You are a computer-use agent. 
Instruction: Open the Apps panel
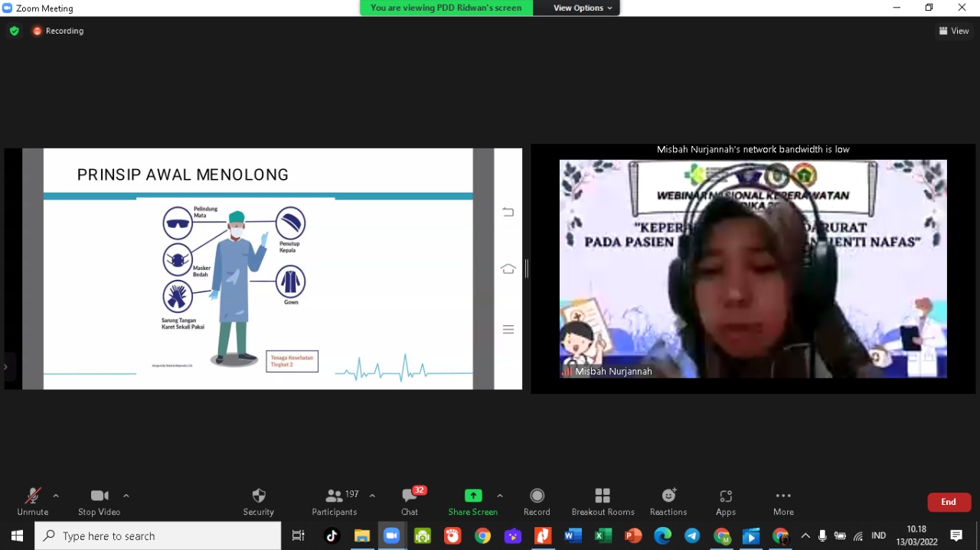click(x=726, y=501)
